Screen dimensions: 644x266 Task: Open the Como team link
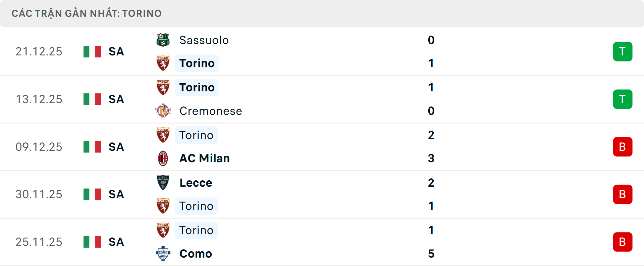coord(196,254)
